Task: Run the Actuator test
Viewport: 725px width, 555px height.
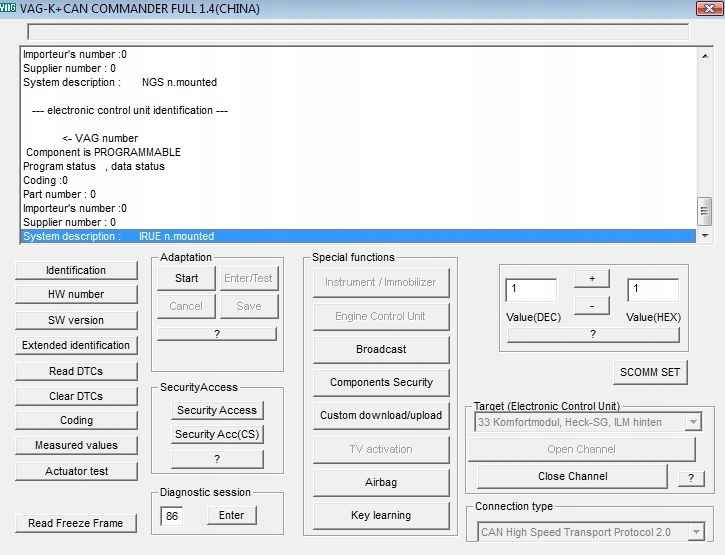Action: pyautogui.click(x=76, y=471)
